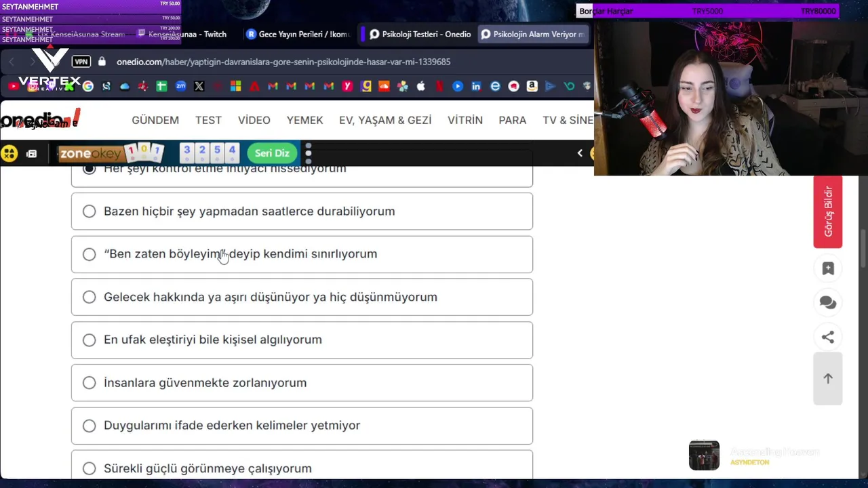Screen dimensions: 868x488
Task: Open the VİDEO menu item
Action: tap(254, 120)
